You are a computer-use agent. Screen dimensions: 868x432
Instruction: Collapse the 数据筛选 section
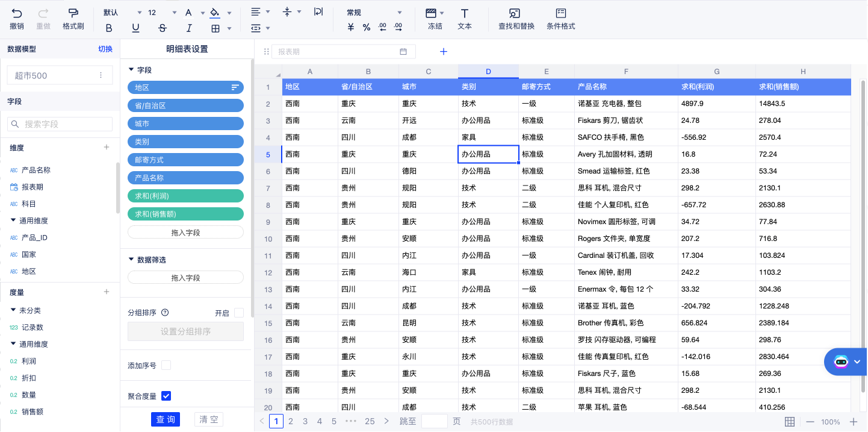pos(132,260)
